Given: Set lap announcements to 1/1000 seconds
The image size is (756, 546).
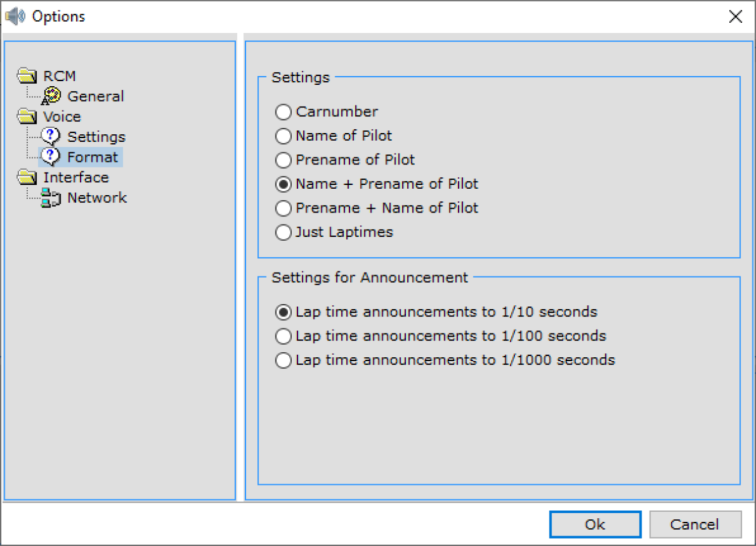Looking at the screenshot, I should tap(283, 360).
